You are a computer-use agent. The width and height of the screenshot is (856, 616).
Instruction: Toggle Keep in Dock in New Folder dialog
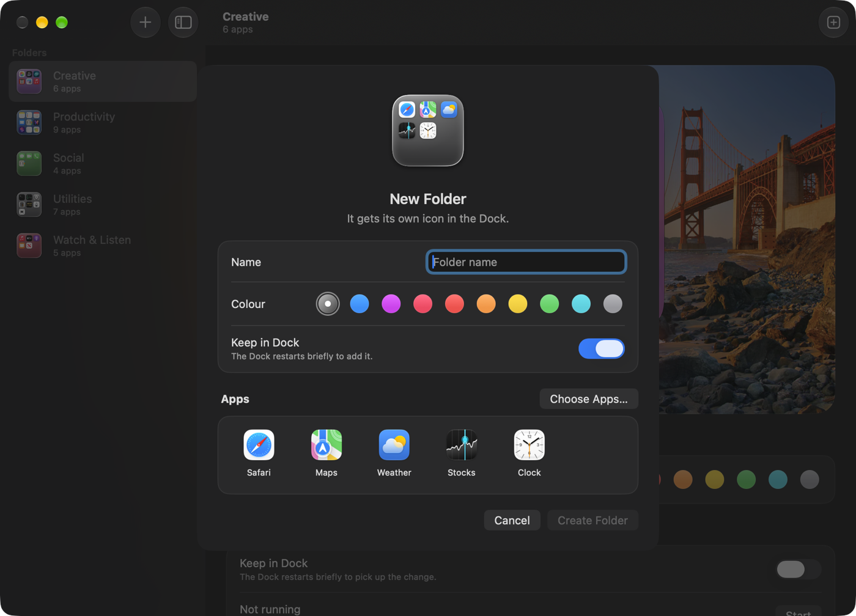pos(602,348)
